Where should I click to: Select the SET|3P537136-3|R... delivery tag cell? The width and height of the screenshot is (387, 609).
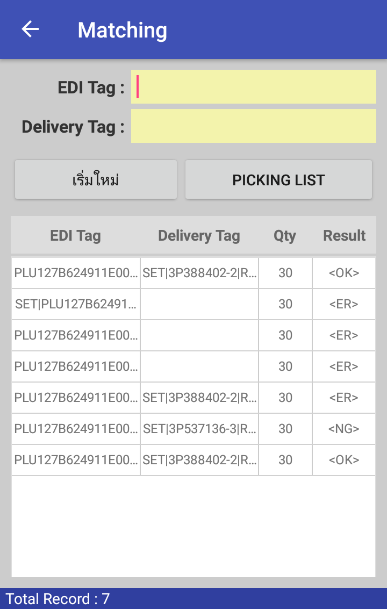(199, 429)
